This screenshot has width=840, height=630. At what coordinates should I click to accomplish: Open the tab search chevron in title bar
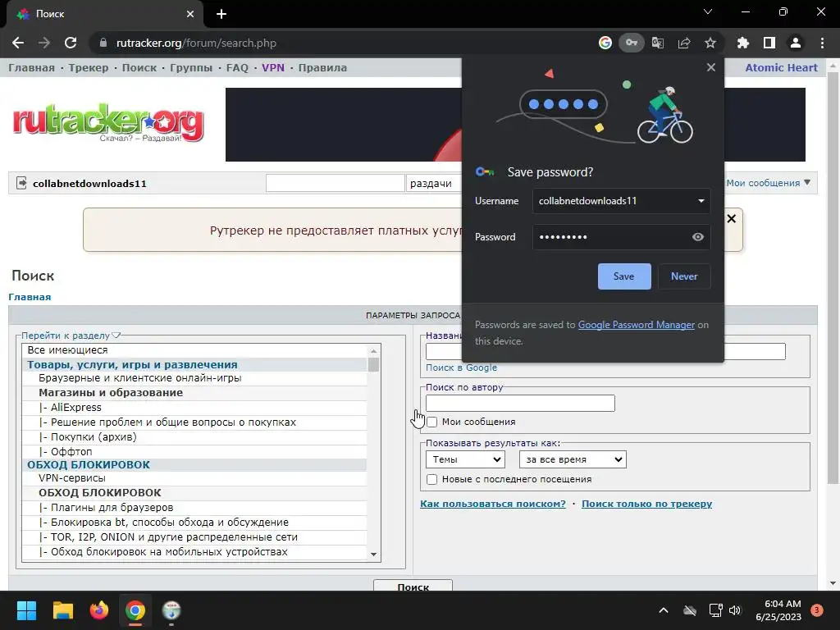click(x=708, y=11)
